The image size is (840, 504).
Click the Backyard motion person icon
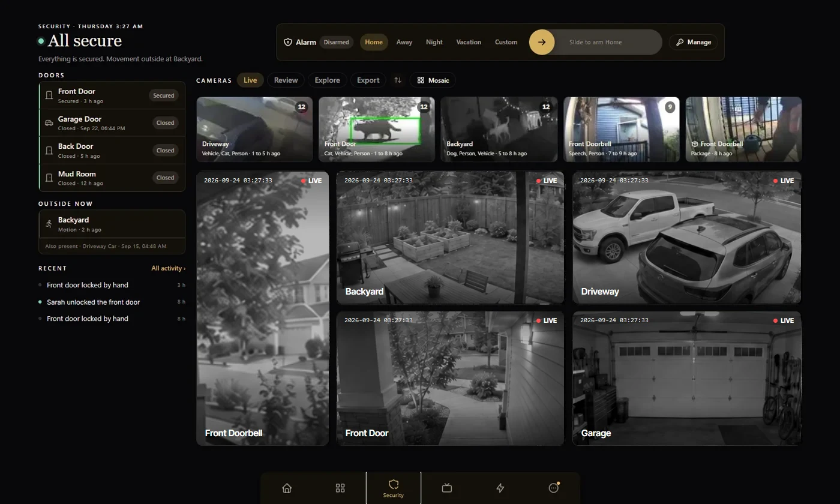click(x=49, y=224)
